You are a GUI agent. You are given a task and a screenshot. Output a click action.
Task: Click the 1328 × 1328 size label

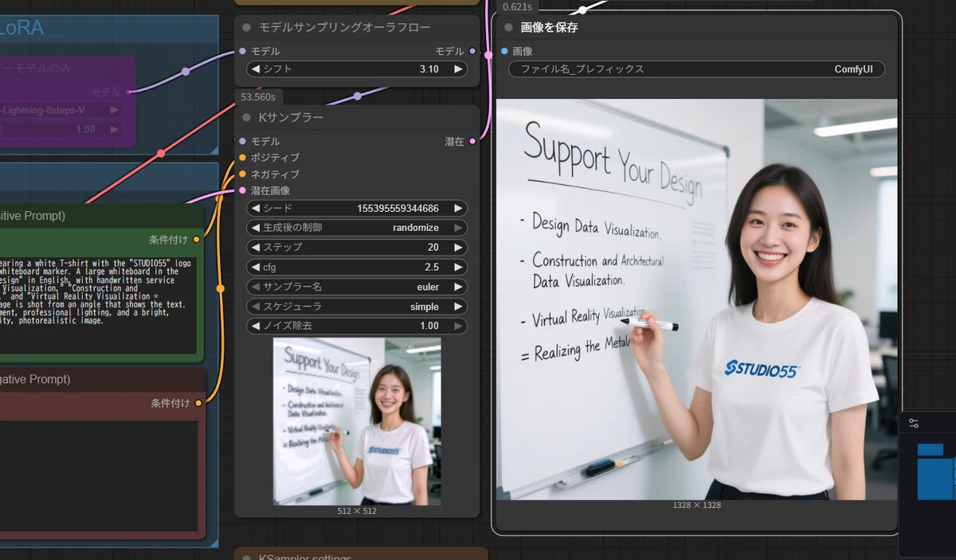tap(696, 505)
